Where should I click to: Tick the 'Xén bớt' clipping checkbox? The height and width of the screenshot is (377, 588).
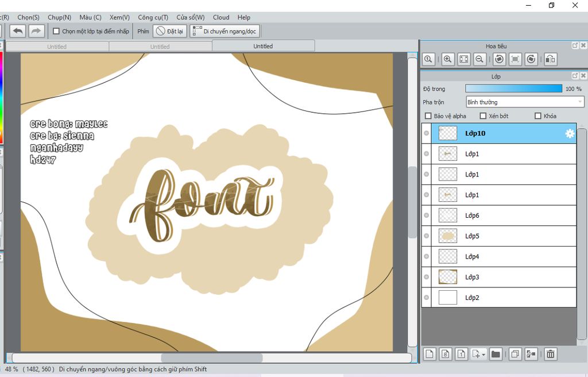pyautogui.click(x=483, y=116)
